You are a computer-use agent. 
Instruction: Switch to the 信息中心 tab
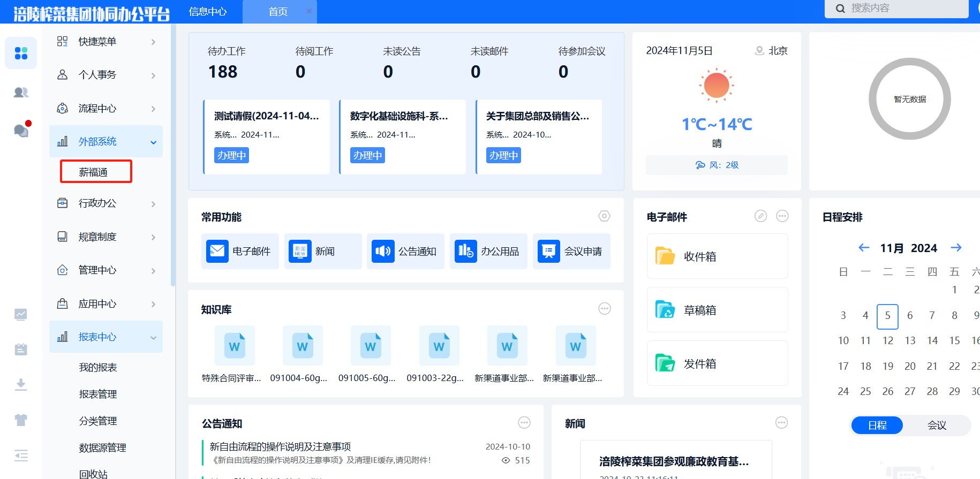(208, 12)
